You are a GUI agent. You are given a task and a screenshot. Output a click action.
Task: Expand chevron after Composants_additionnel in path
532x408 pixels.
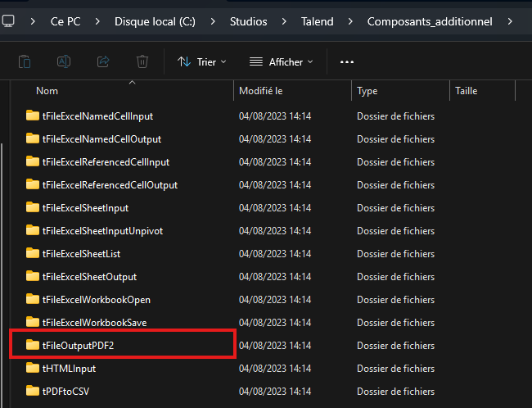[x=511, y=22]
